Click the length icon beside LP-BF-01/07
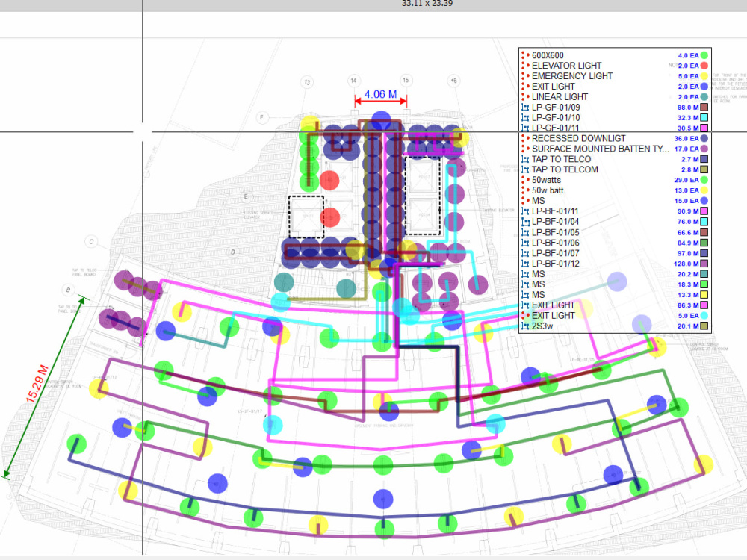 (x=525, y=253)
